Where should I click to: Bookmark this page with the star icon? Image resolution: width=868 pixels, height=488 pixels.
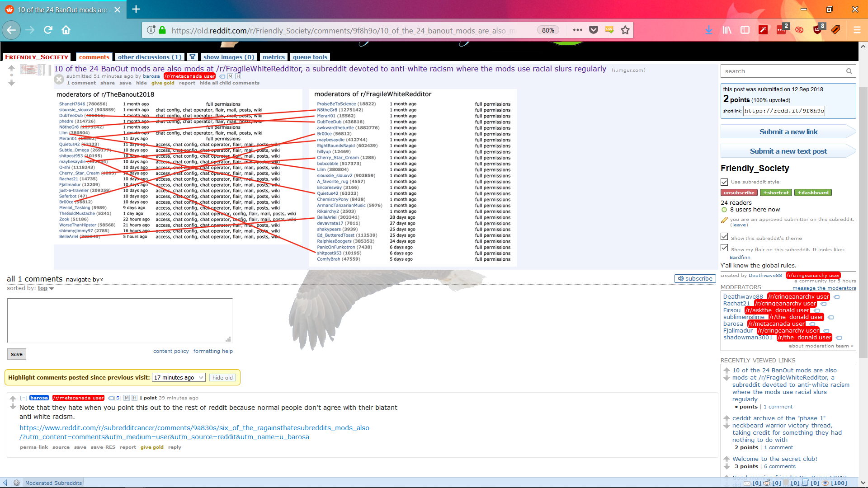[625, 30]
